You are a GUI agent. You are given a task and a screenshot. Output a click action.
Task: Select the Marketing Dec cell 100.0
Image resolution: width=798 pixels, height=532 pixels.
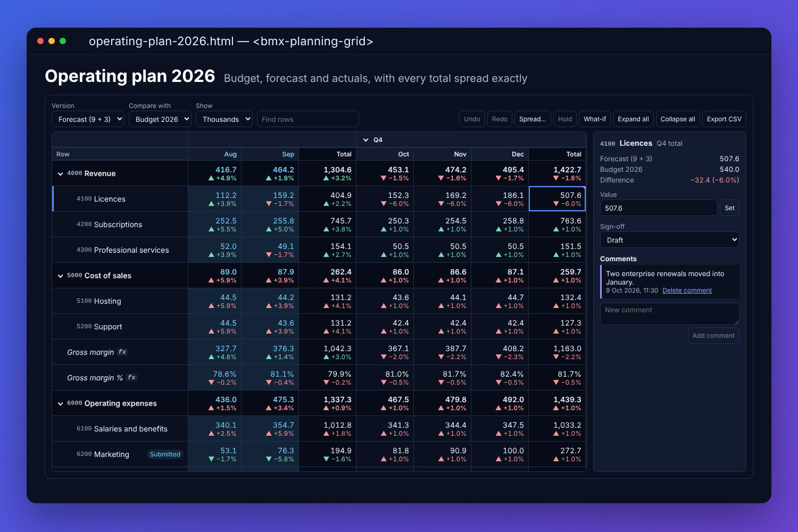click(500, 454)
